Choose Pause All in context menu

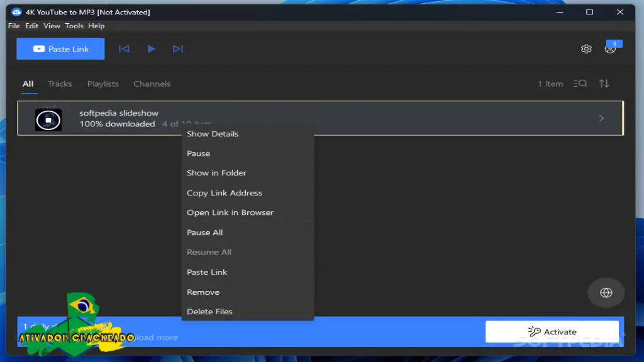click(248, 233)
